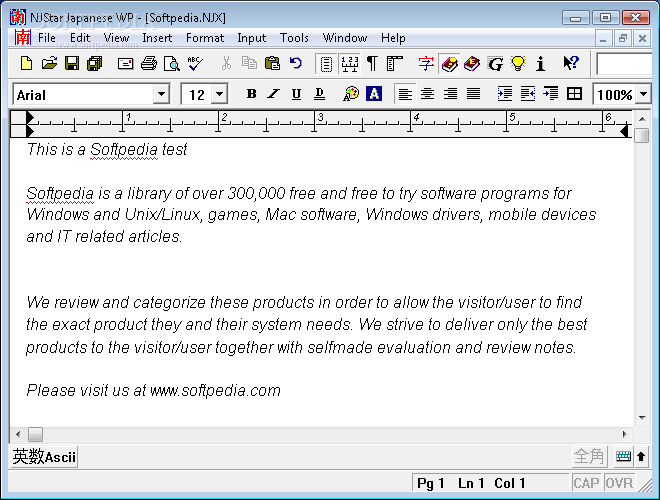Activate context help arrow-question icon
The height and width of the screenshot is (500, 660).
click(571, 64)
